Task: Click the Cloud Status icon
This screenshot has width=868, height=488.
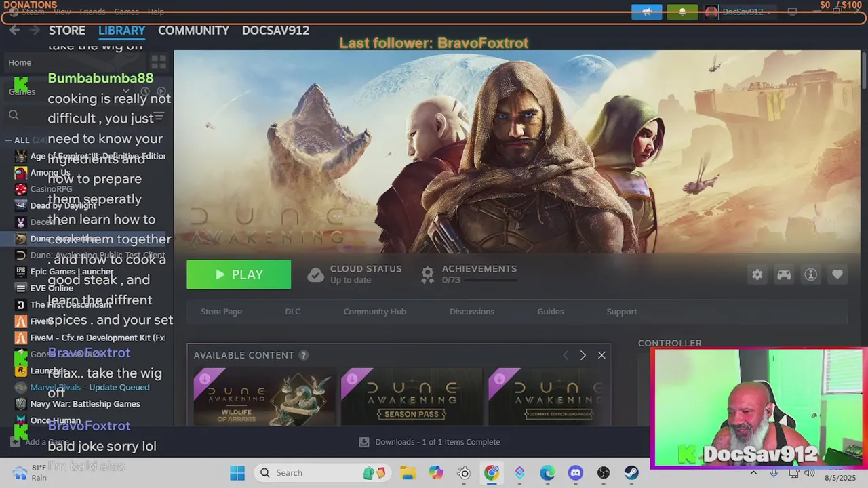Action: coord(315,274)
